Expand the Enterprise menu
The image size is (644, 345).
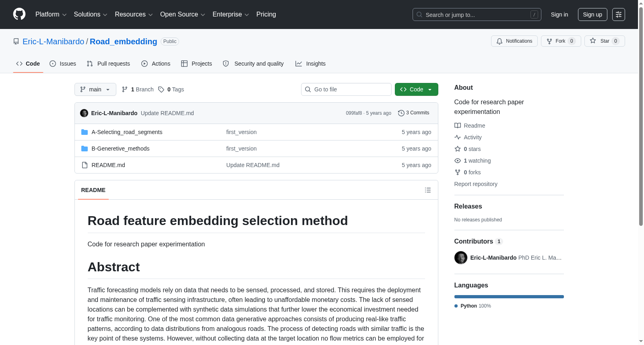tap(231, 14)
